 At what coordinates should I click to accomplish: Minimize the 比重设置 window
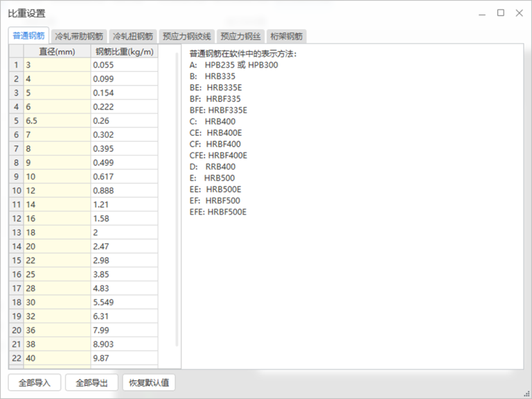click(x=482, y=12)
